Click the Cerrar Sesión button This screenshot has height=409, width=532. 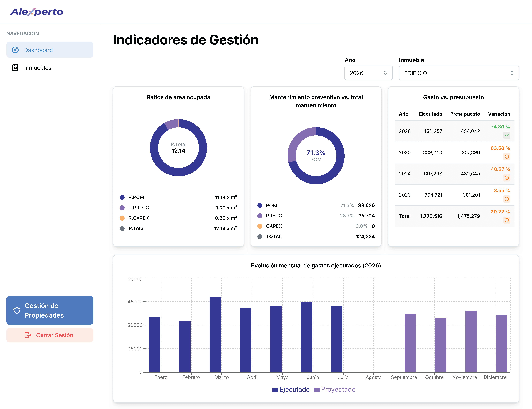click(50, 335)
